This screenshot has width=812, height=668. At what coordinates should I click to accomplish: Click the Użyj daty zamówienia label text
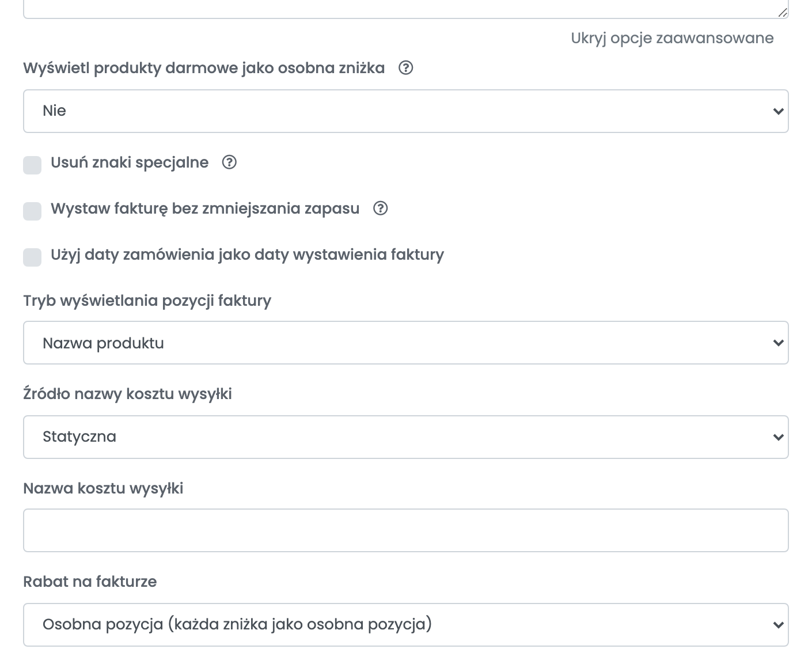pos(247,255)
